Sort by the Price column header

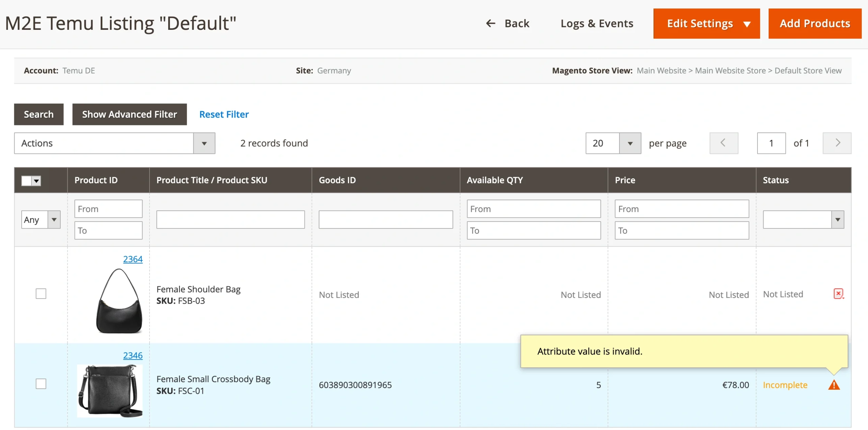point(625,180)
